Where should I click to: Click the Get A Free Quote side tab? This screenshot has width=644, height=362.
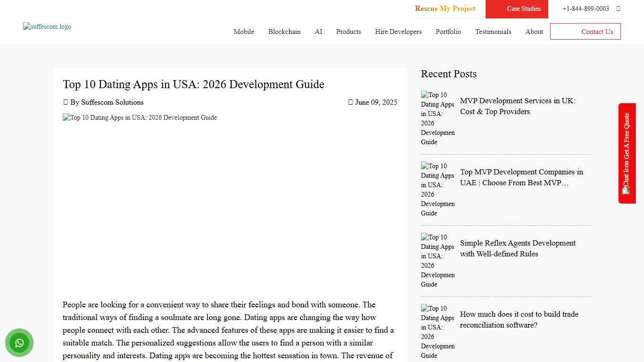pos(627,141)
